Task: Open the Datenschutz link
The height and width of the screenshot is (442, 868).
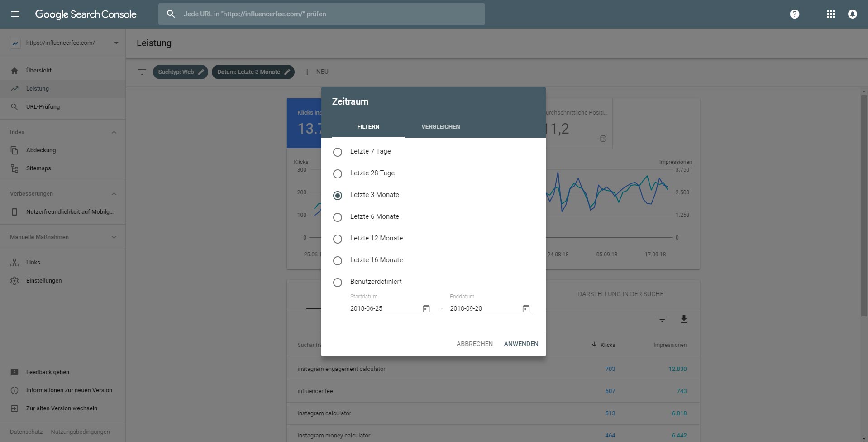Action: (x=26, y=432)
